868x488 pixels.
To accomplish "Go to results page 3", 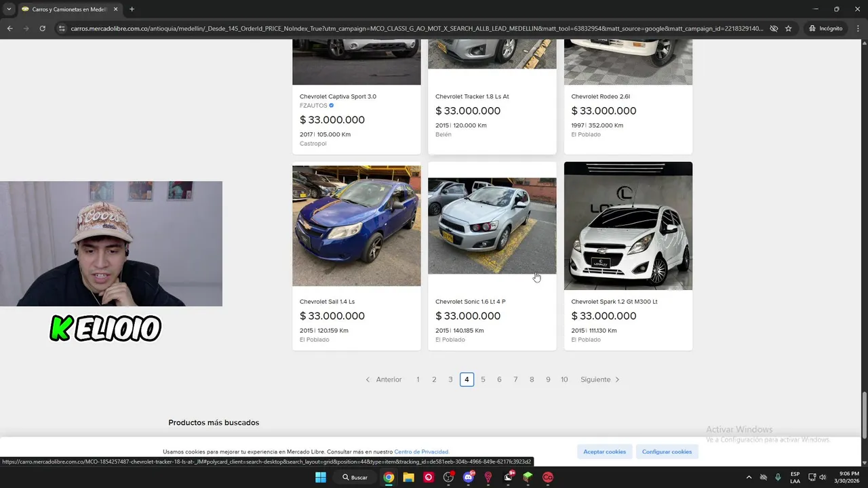I will [450, 380].
